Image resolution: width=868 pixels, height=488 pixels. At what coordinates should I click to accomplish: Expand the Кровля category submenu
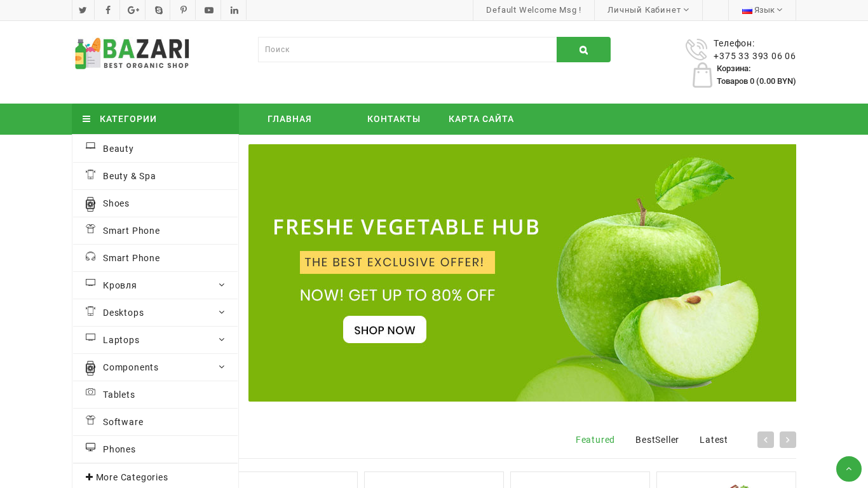(222, 285)
